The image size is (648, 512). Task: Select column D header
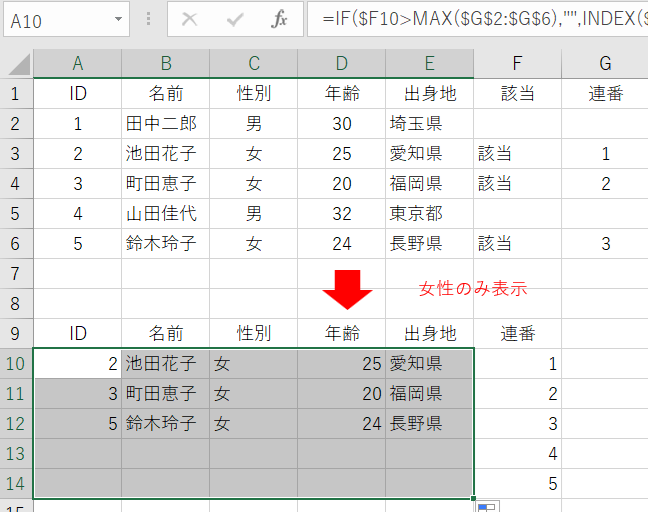coord(341,64)
